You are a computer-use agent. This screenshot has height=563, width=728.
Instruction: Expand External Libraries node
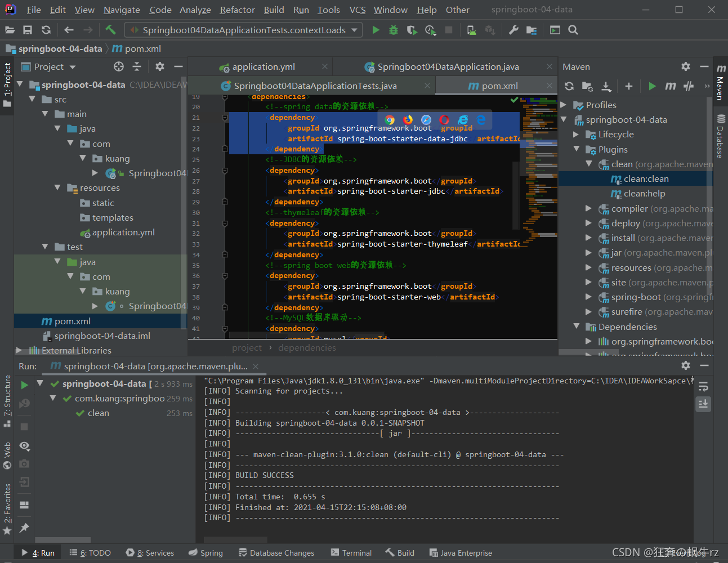click(x=19, y=350)
